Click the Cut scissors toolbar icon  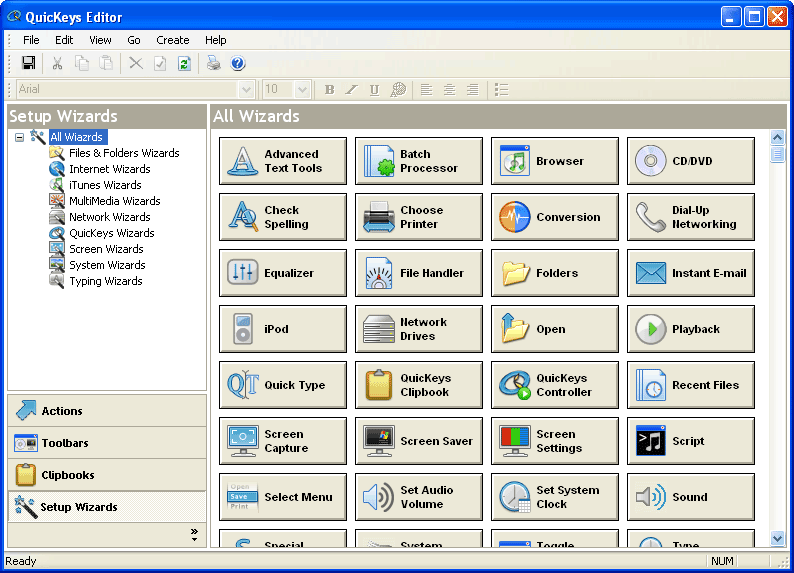tap(57, 63)
